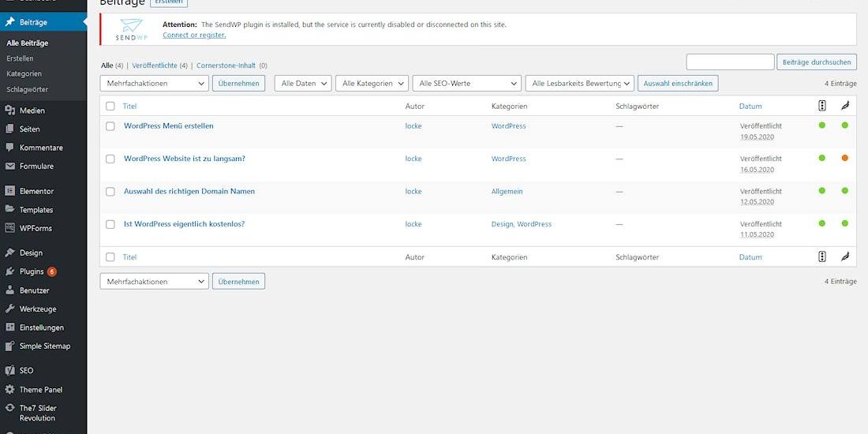Screen dimensions: 868x434
Task: Open Erstellen submenu item in sidebar
Action: click(x=20, y=58)
